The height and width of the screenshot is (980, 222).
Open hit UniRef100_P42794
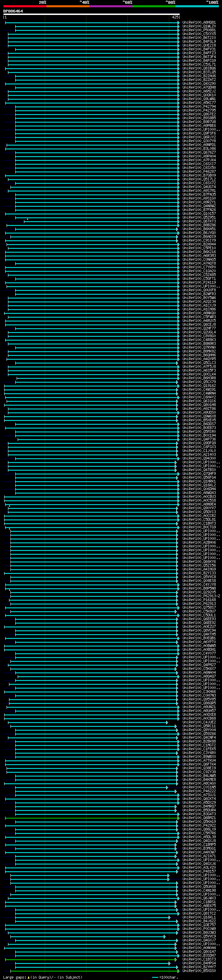[x=199, y=106]
